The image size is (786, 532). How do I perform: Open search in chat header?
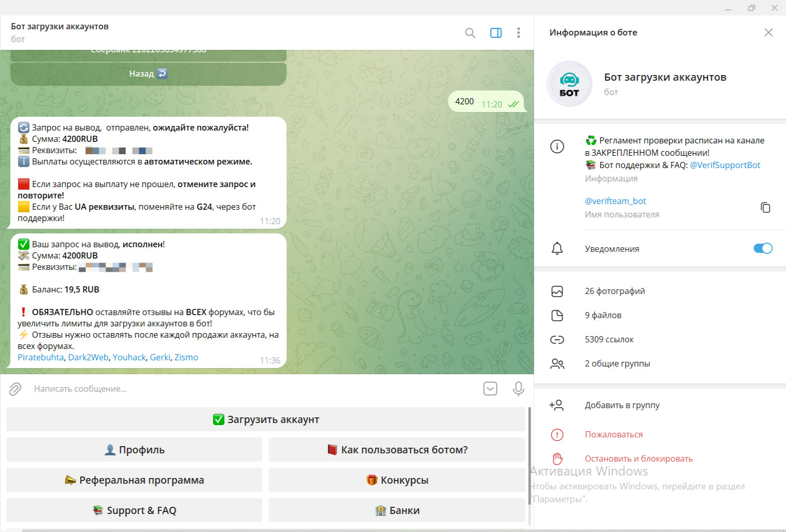pyautogui.click(x=470, y=33)
